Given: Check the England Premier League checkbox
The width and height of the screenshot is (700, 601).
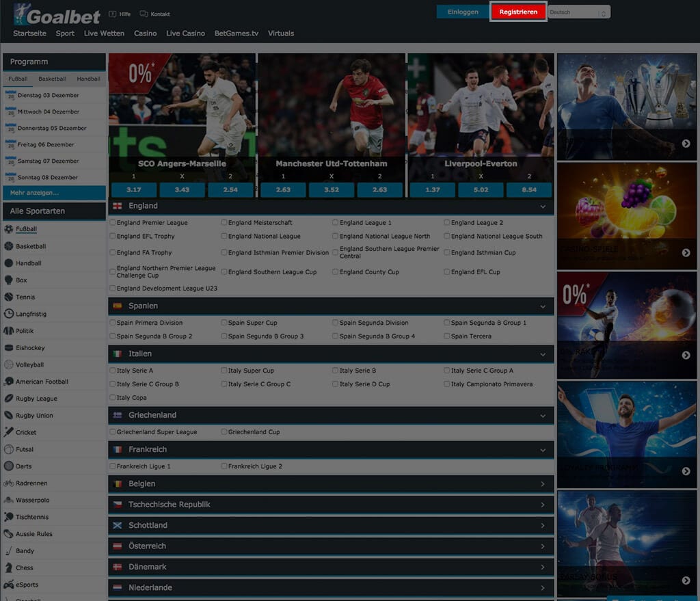Looking at the screenshot, I should [112, 222].
